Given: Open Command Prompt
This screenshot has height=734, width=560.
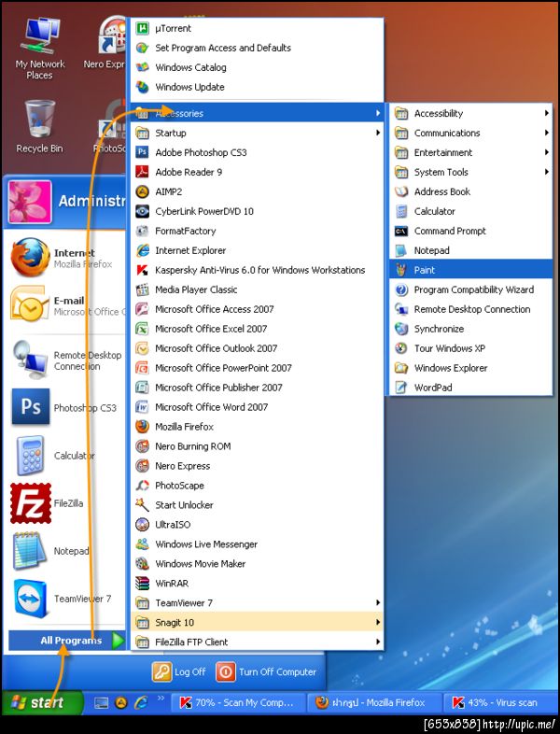Looking at the screenshot, I should pyautogui.click(x=470, y=232).
